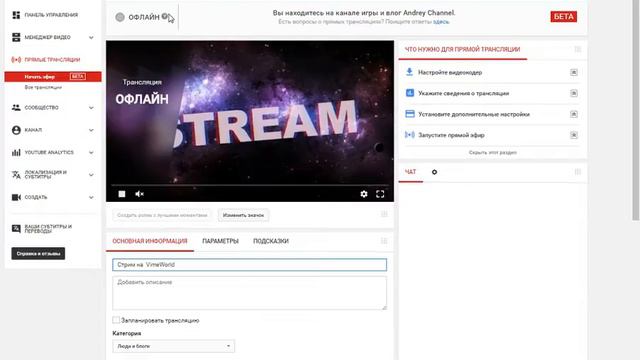
Task: Click the grip icon of the checklist panel
Action: [x=578, y=49]
